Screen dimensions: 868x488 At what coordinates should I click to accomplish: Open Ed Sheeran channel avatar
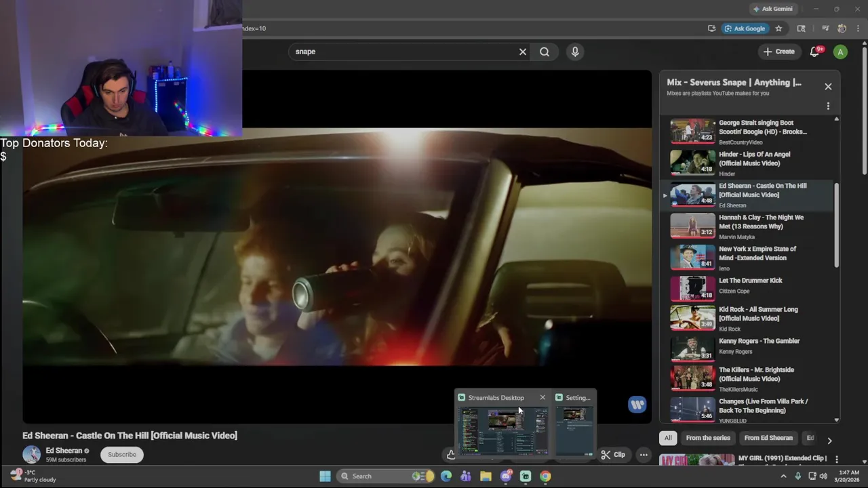31,455
